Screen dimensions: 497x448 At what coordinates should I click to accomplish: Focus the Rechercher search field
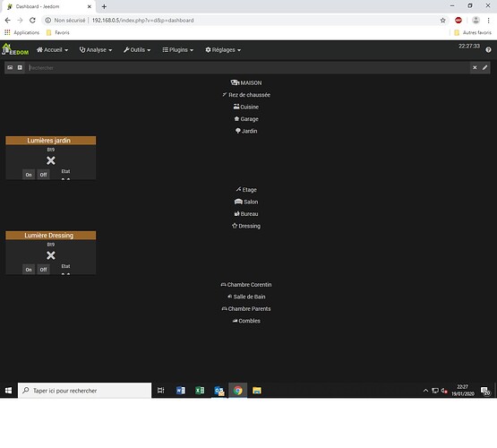248,67
